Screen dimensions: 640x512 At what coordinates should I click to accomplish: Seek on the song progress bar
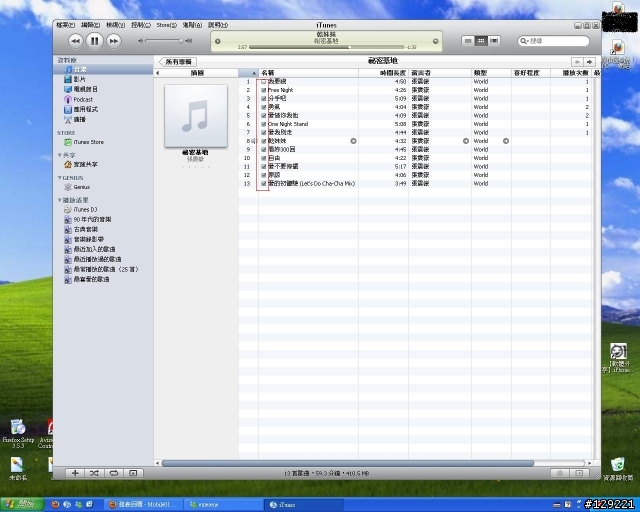pos(327,47)
